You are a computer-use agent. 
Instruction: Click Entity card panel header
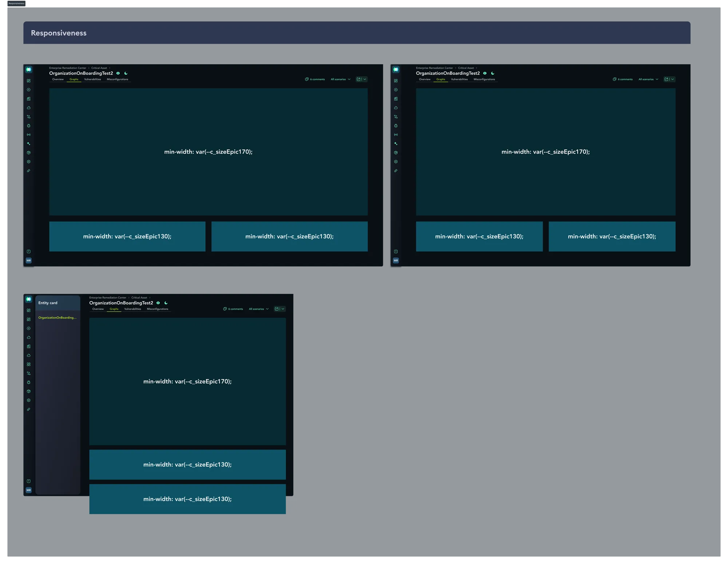coord(58,303)
